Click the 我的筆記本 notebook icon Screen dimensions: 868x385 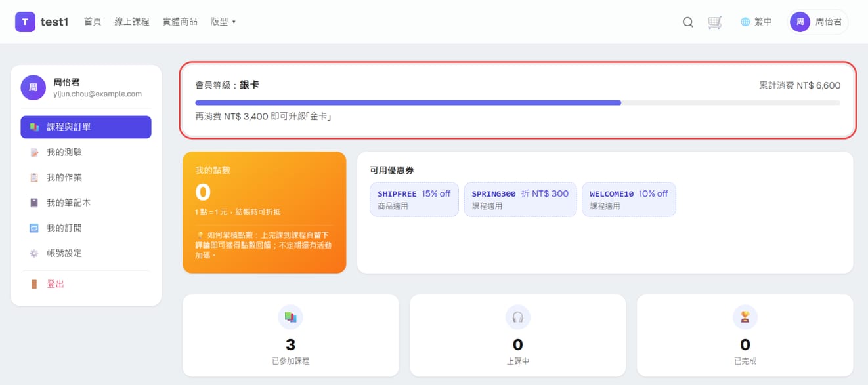(34, 203)
